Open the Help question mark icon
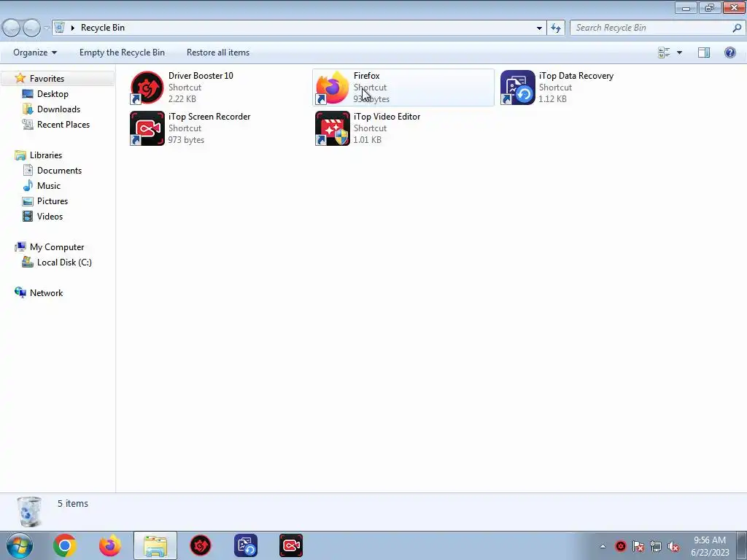Viewport: 747px width, 560px height. (729, 52)
